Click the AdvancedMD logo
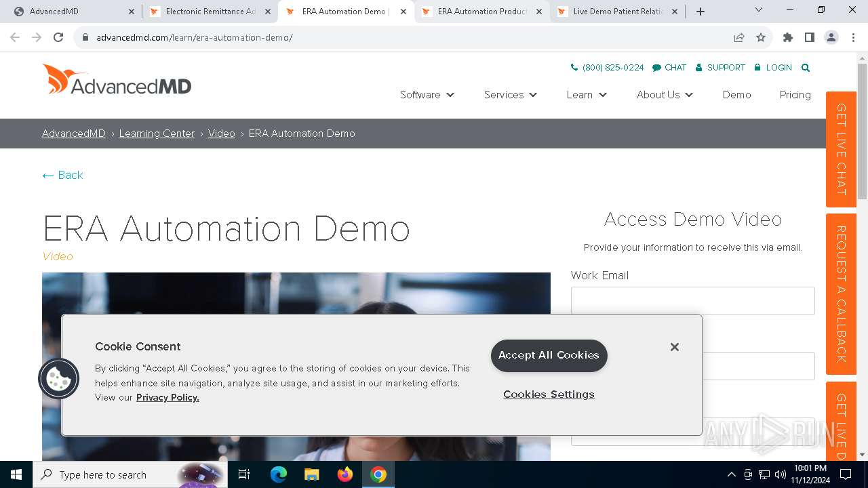 pyautogui.click(x=117, y=79)
